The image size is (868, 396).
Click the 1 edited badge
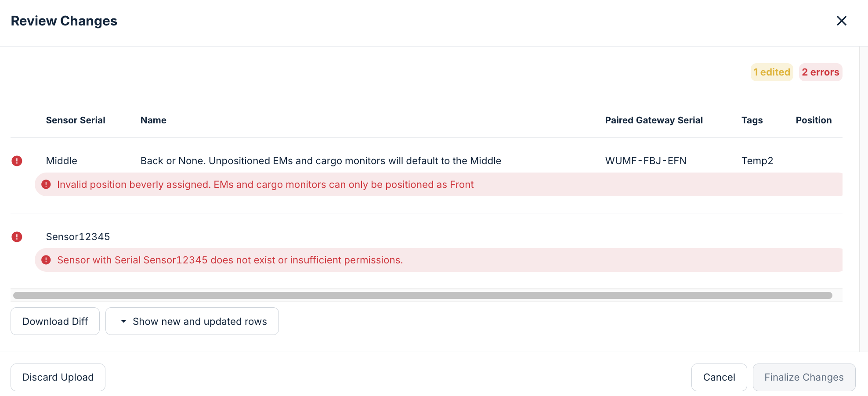tap(772, 72)
